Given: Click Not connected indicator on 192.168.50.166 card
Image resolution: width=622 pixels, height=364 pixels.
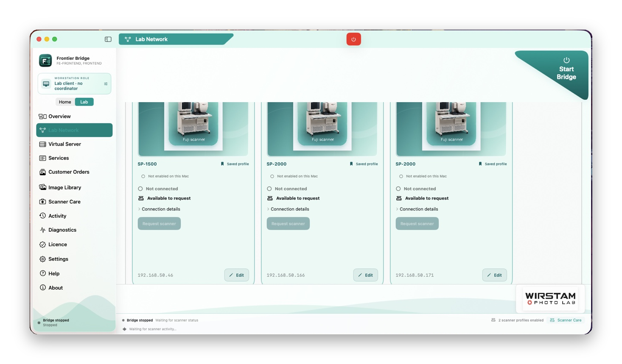Looking at the screenshot, I should pyautogui.click(x=269, y=189).
